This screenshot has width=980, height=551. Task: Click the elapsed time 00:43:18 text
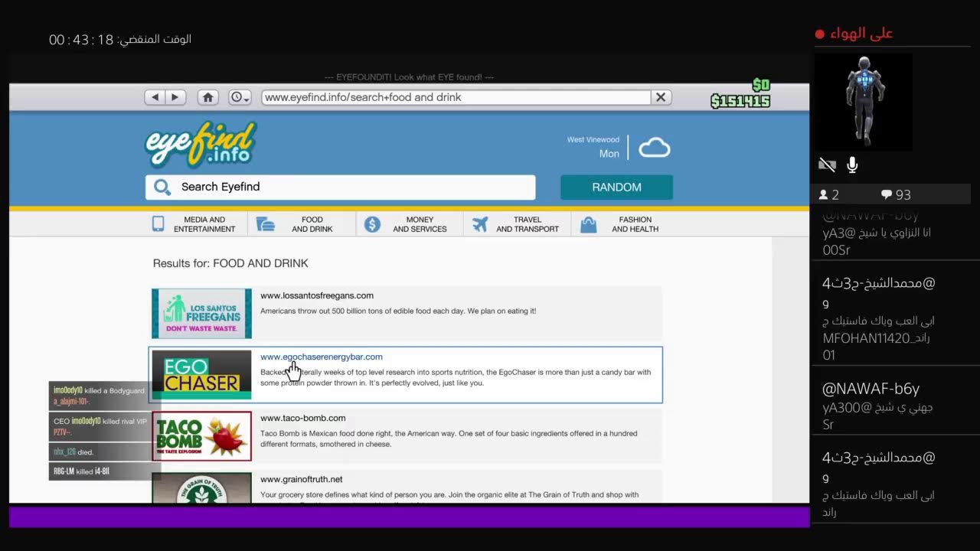[x=81, y=40]
